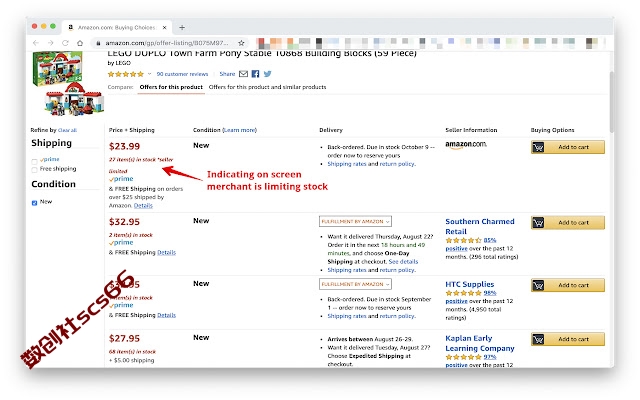Select the Offers for this product tab
Screen dimensions: 640x400
coord(171,87)
